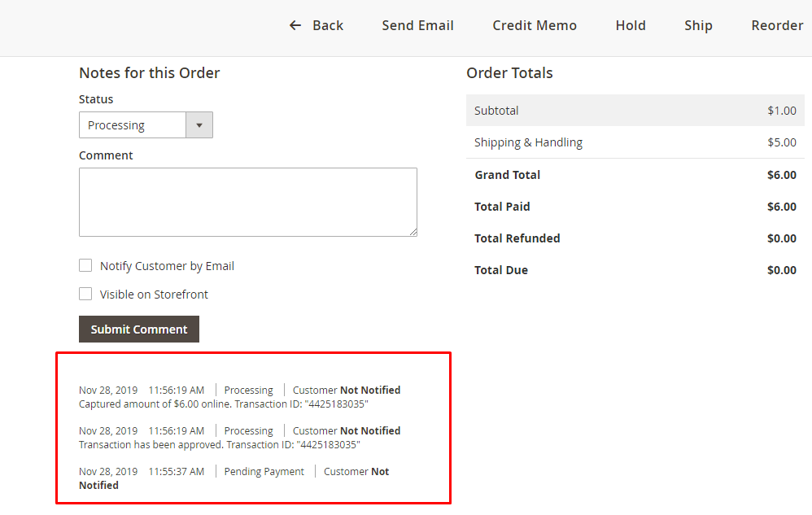Create a Credit Memo for this order
The image size is (812, 515).
coord(535,25)
